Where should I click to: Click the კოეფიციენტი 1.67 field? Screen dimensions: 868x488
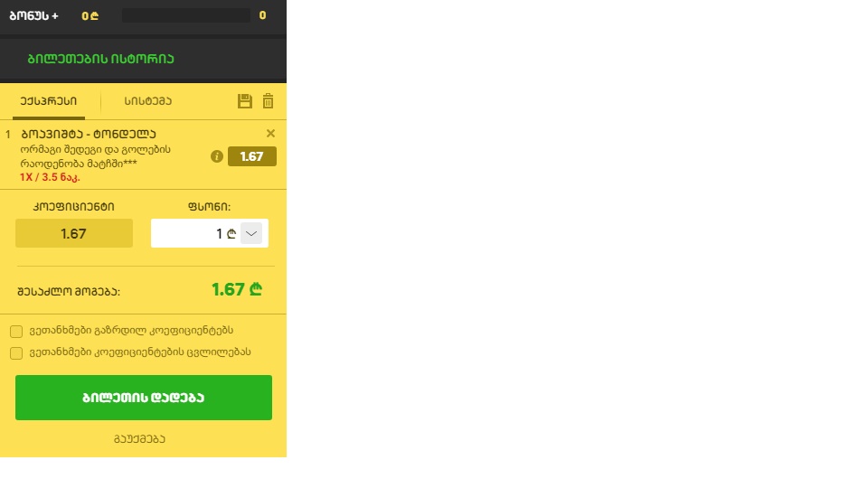pos(74,233)
